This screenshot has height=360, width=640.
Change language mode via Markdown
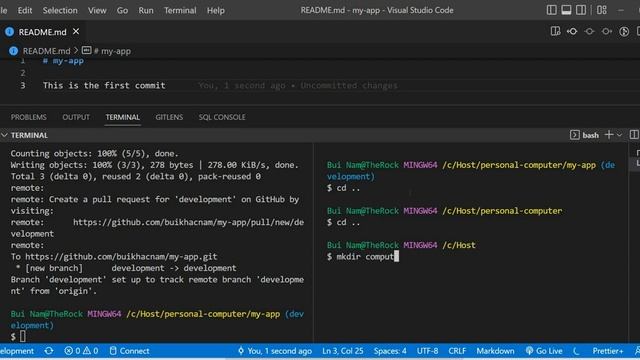pyautogui.click(x=495, y=351)
